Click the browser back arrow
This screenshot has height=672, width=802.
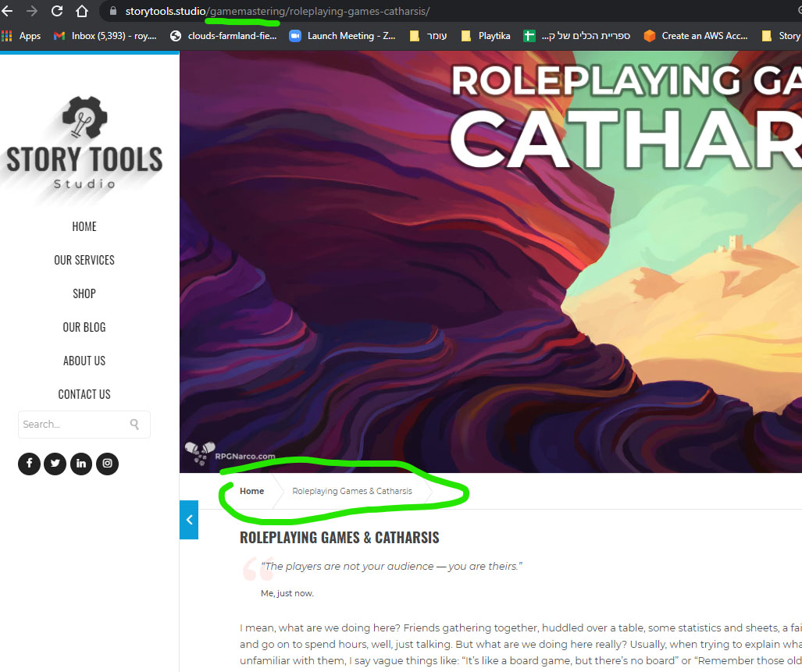point(7,11)
